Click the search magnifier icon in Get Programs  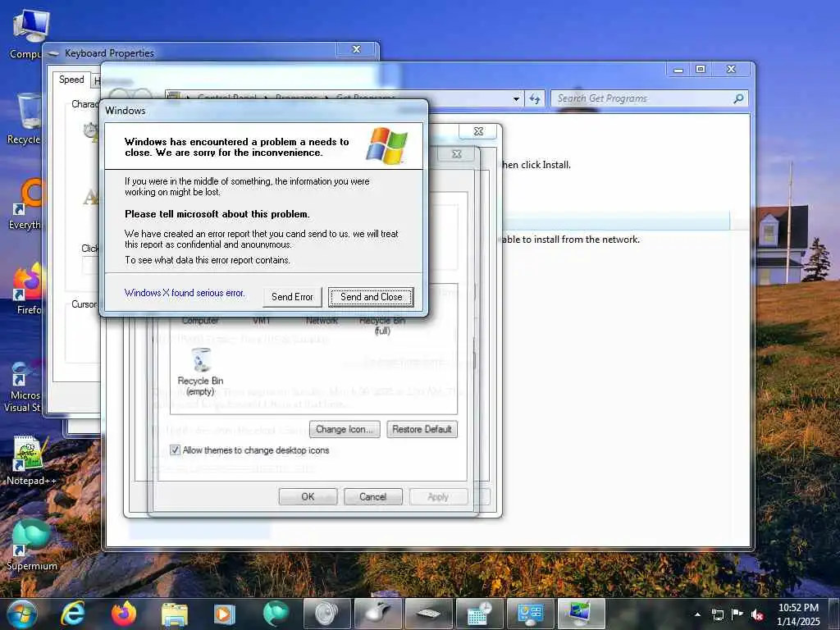pos(738,98)
